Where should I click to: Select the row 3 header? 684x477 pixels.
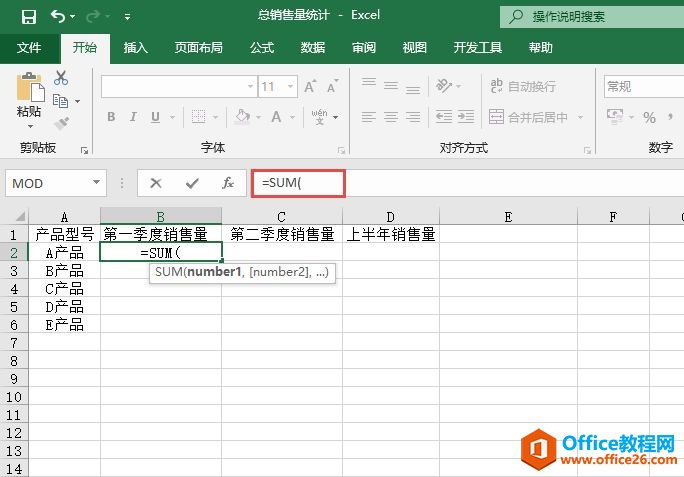click(x=14, y=271)
